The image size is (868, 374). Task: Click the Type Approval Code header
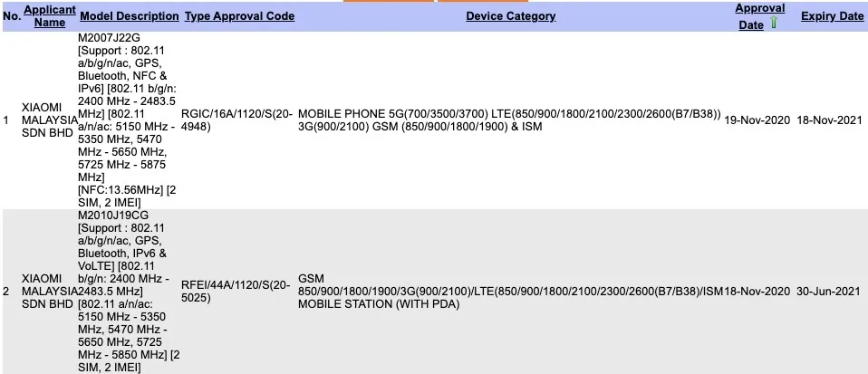pos(238,16)
